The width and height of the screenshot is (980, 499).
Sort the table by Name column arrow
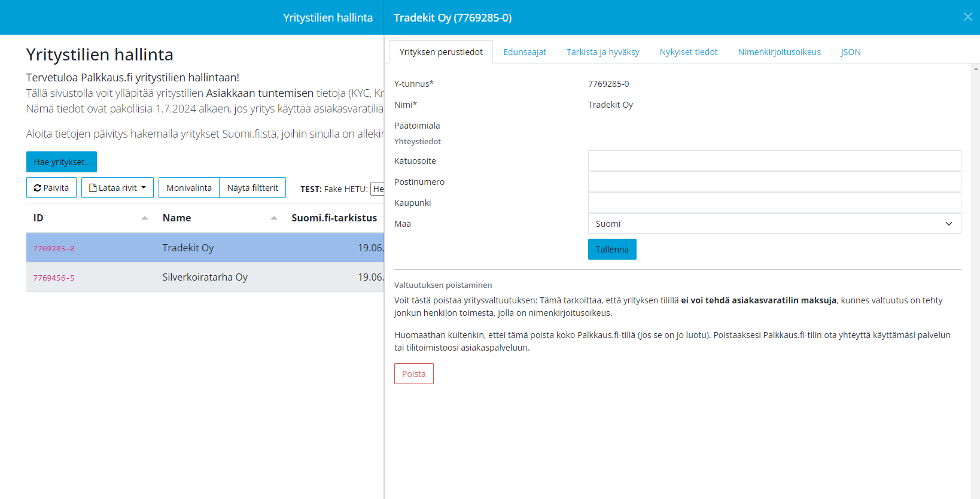pos(274,218)
